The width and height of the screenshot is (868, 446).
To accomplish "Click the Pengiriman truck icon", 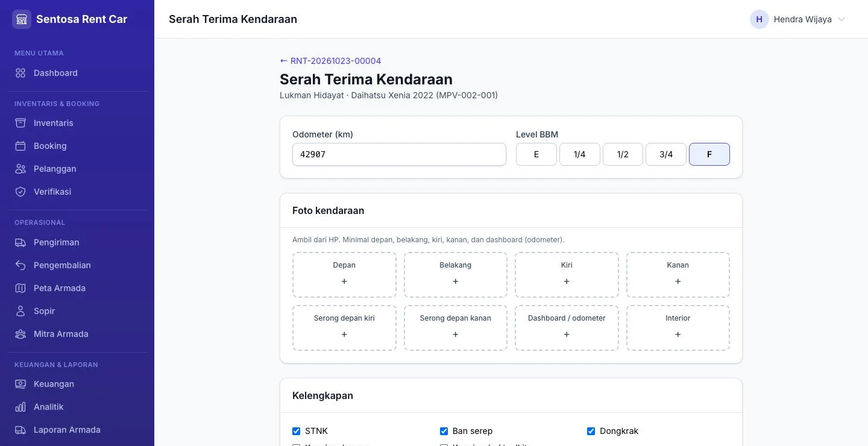I will click(20, 242).
